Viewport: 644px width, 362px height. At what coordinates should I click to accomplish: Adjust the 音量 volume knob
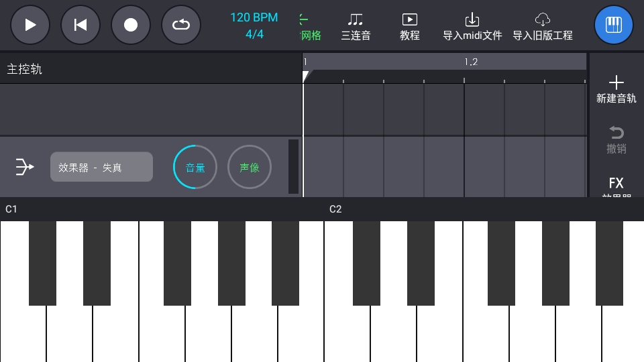coord(195,167)
